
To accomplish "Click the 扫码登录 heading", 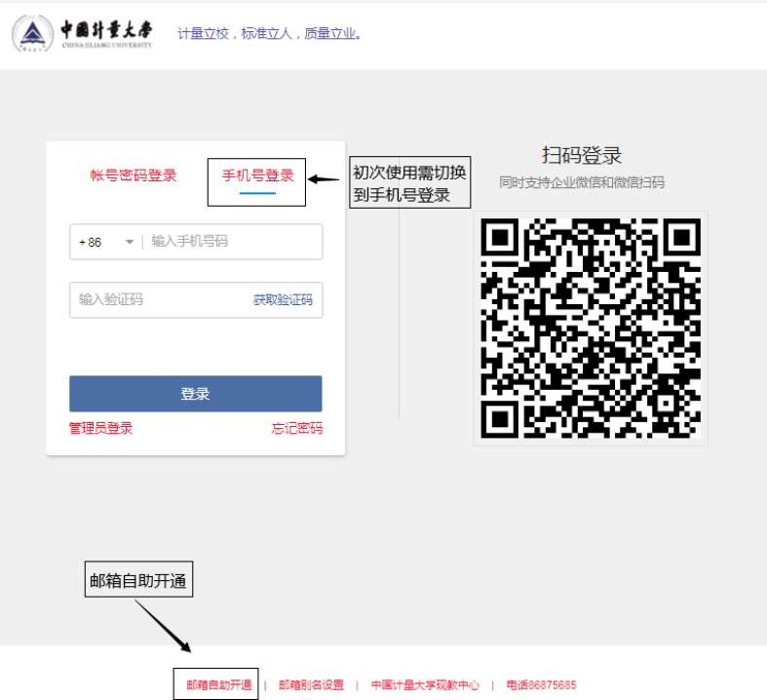I will 581,155.
